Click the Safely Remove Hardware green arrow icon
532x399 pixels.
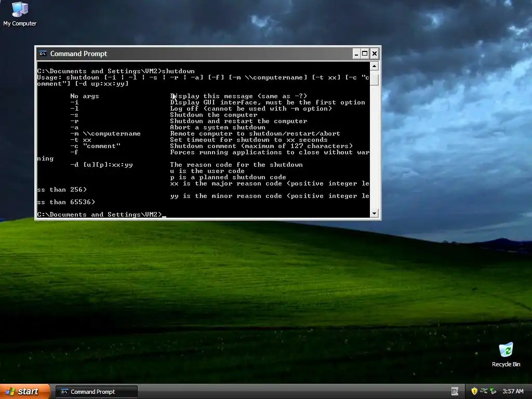(x=493, y=391)
